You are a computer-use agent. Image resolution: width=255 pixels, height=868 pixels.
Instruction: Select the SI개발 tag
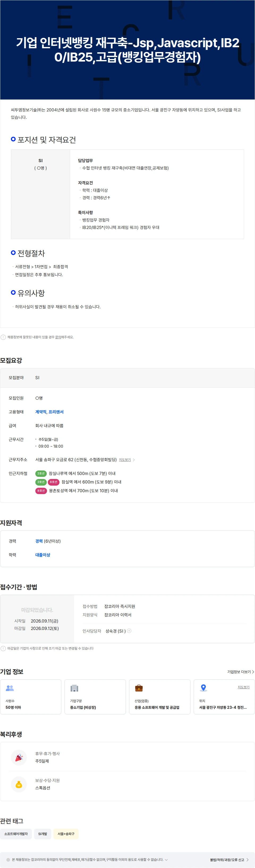(42, 834)
